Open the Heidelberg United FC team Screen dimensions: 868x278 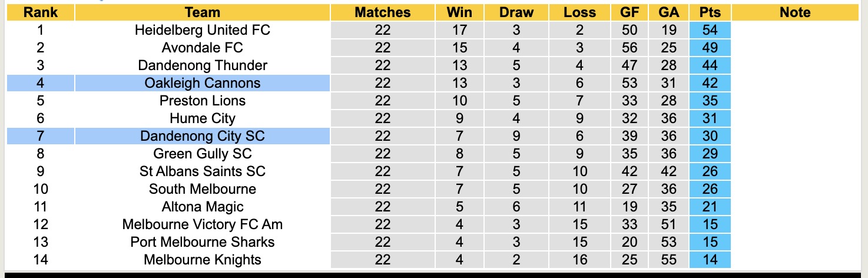[x=202, y=30]
